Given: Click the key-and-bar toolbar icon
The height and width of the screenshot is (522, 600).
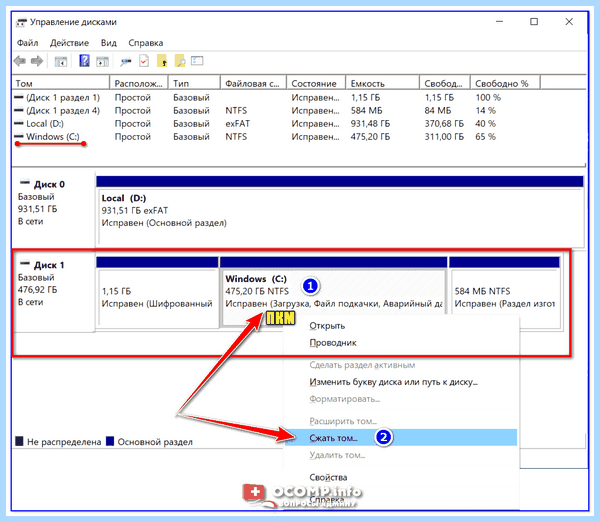Looking at the screenshot, I should pyautogui.click(x=125, y=62).
